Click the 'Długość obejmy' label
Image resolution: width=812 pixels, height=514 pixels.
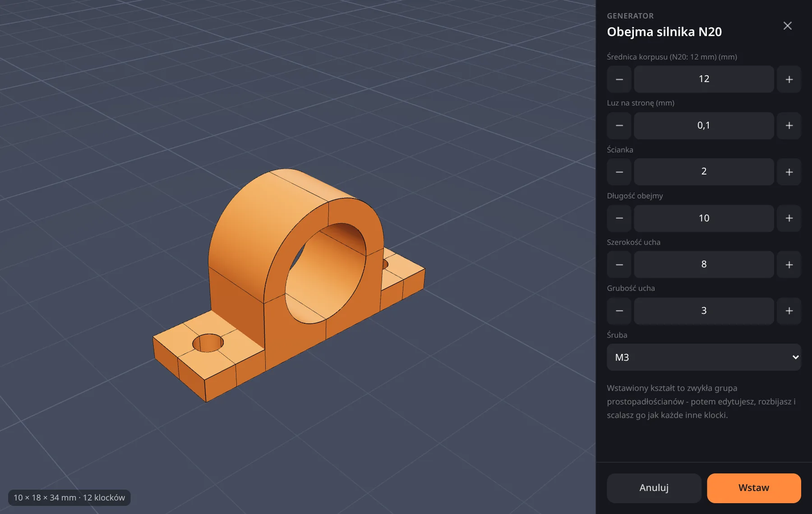(635, 196)
